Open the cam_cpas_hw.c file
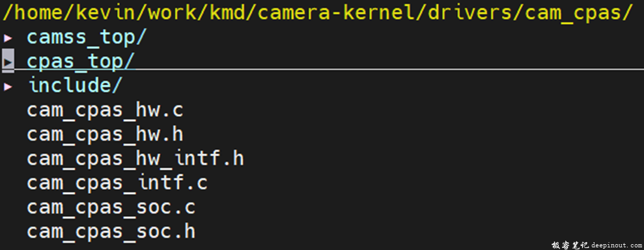Screen dimensions: 644x250 (x=105, y=110)
